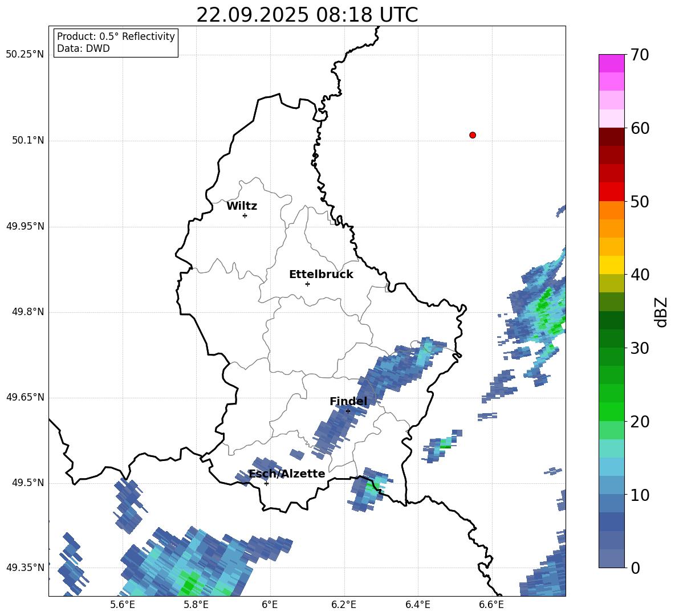Click the 5.8°E longitude label

tap(196, 605)
